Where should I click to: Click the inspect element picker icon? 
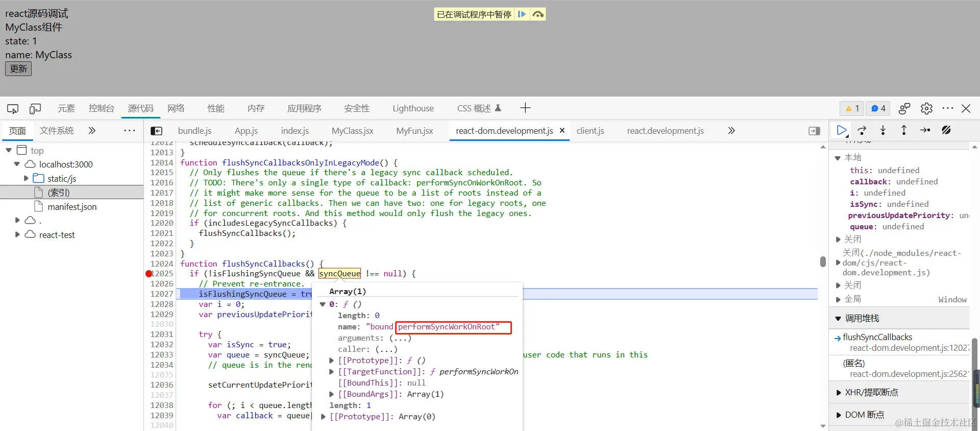point(13,108)
